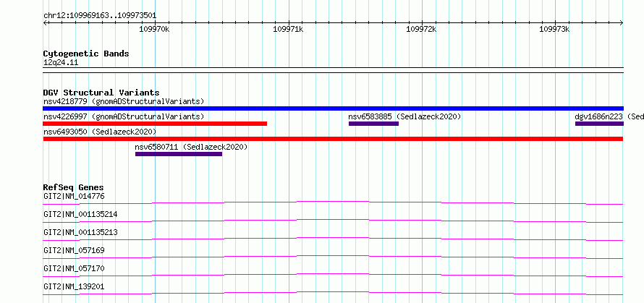The image size is (644, 303).
Task: Select the 12q24.11 band label
Action: (61, 63)
